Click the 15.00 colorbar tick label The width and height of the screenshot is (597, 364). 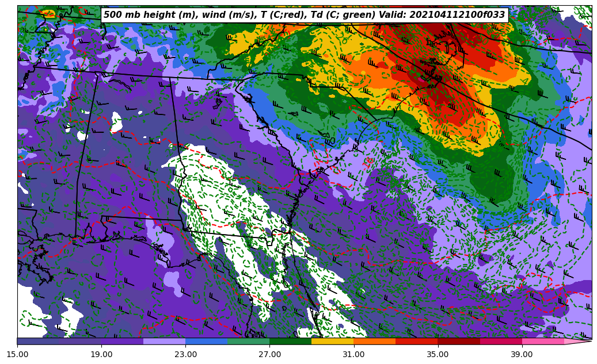point(17,354)
